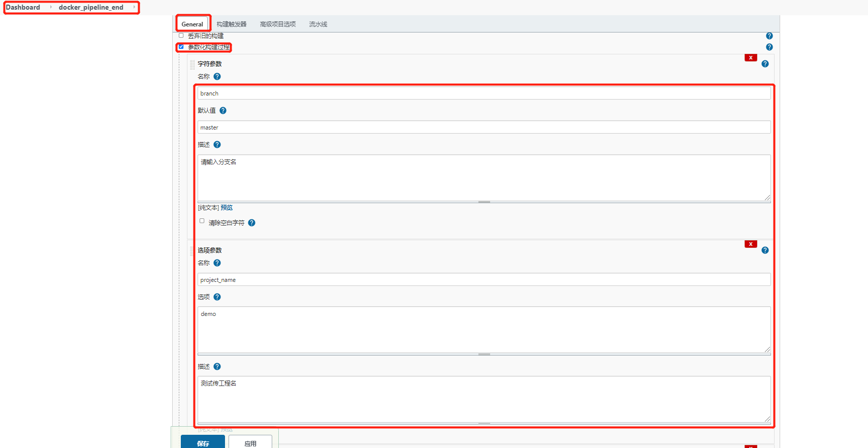Image resolution: width=868 pixels, height=448 pixels.
Task: Click resize bar below demo textarea
Action: coord(484,355)
